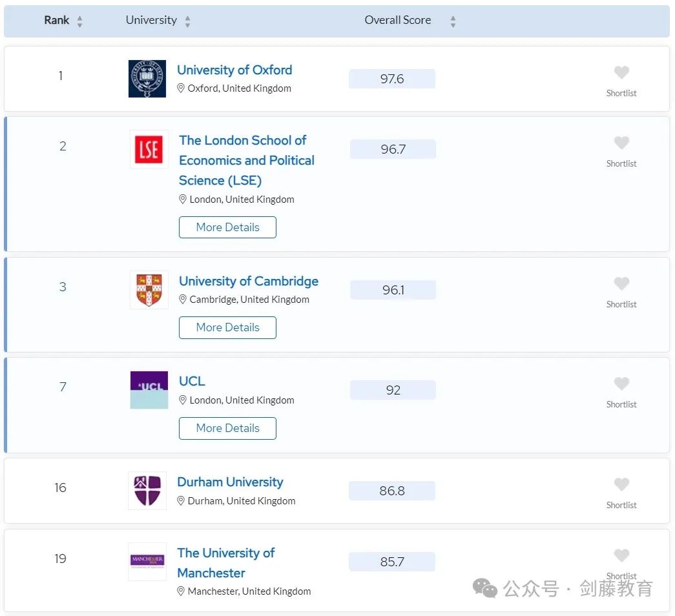This screenshot has height=616, width=675.
Task: Select Durham's overall score 86.8
Action: point(392,491)
